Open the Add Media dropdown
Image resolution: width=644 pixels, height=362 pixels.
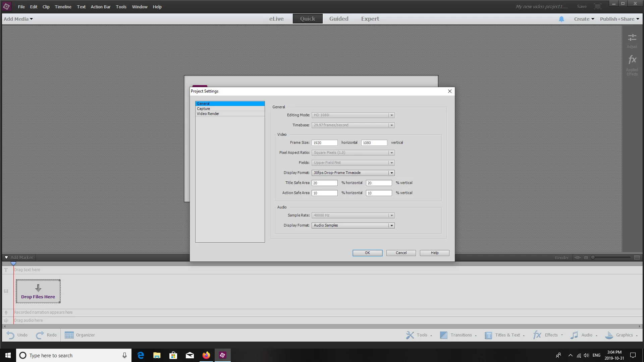18,19
